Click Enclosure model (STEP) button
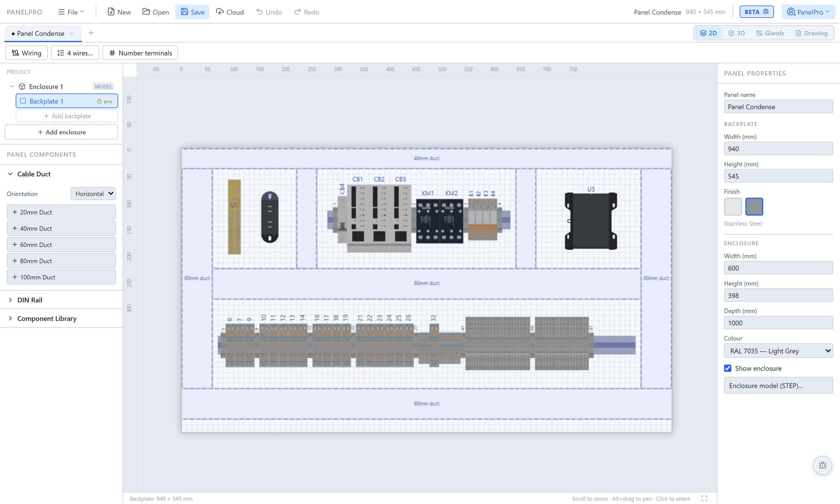840x504 pixels. (778, 386)
